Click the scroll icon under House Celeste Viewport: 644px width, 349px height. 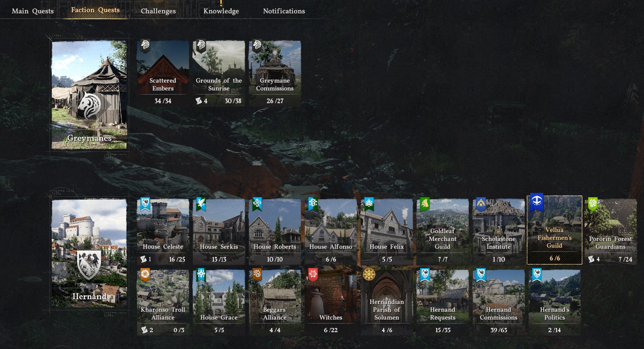[x=144, y=259]
